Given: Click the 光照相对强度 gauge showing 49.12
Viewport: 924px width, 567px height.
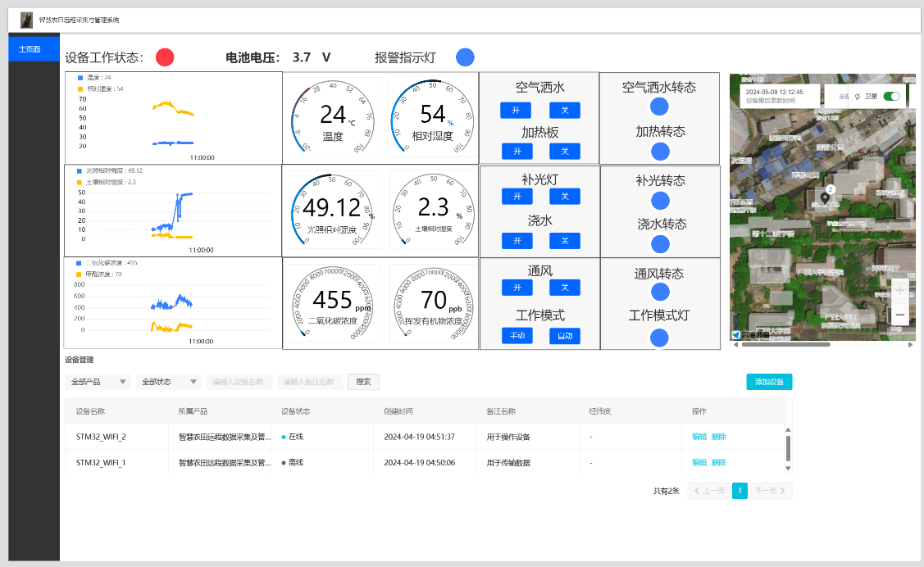Looking at the screenshot, I should [x=332, y=211].
